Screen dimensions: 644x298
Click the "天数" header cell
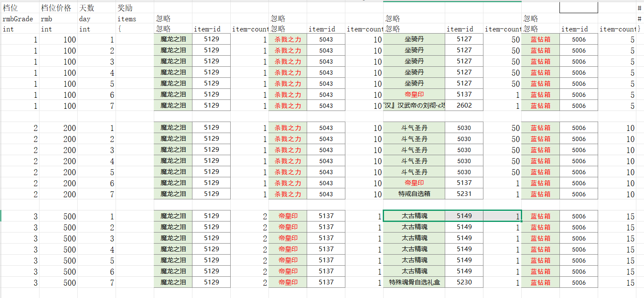click(96, 8)
